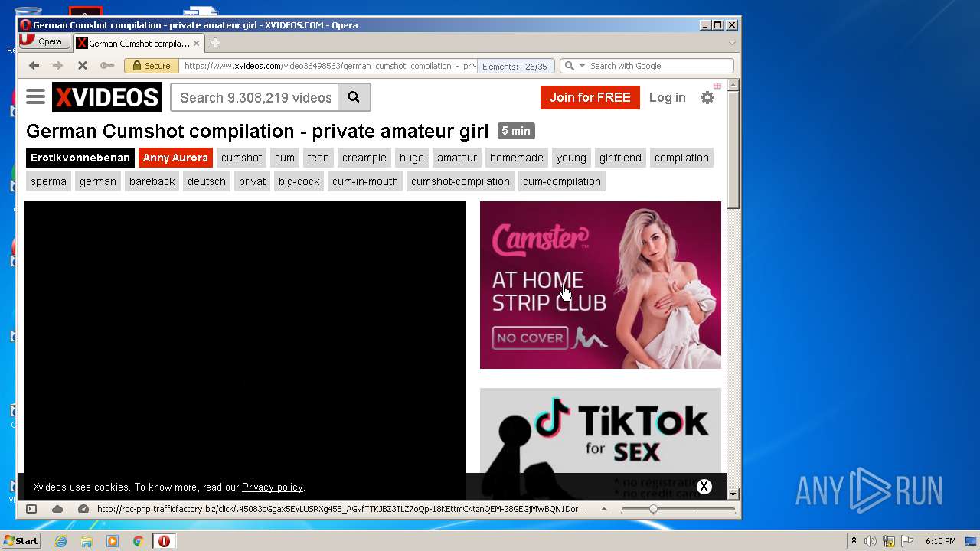Open the site hamburger menu

(x=35, y=97)
